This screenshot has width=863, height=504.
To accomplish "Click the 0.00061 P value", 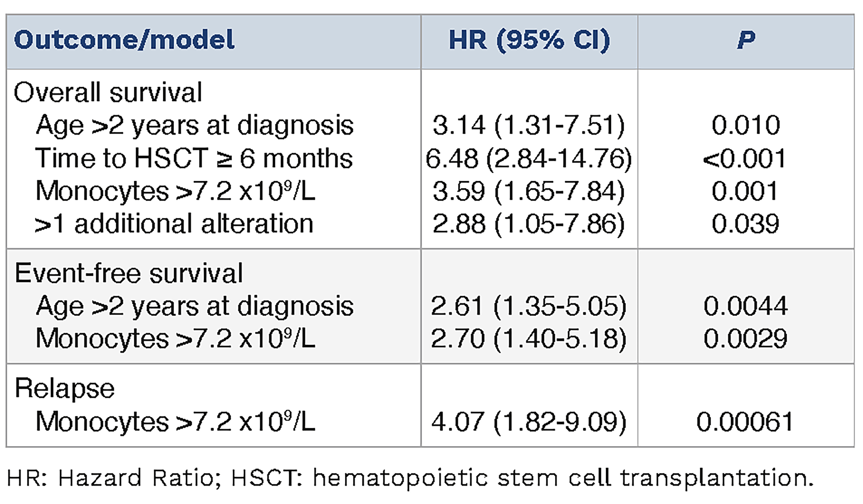I will (745, 422).
